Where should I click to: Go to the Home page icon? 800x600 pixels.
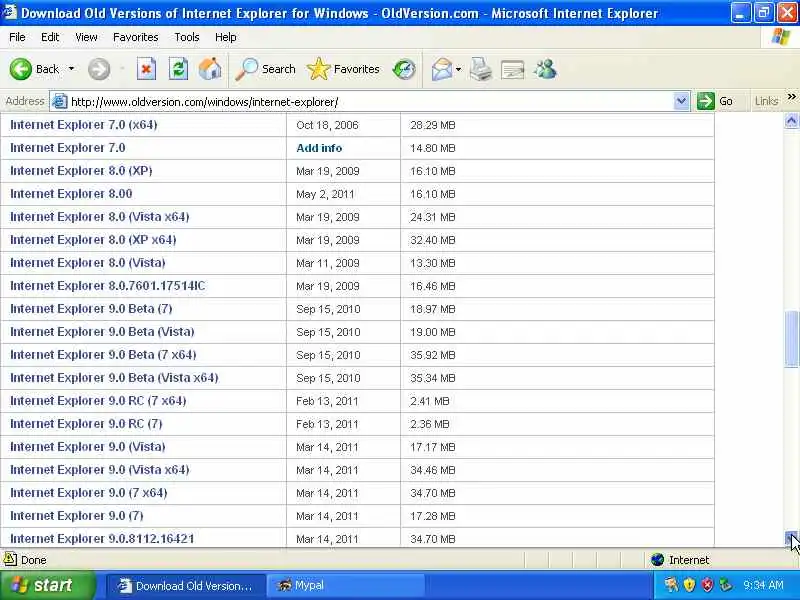[x=210, y=69]
